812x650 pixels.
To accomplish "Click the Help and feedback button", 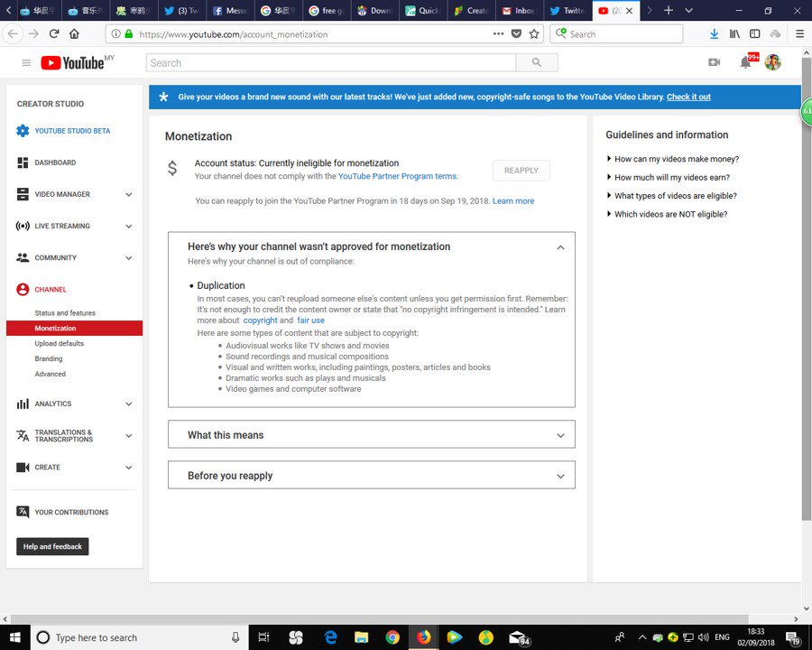I will tap(52, 546).
